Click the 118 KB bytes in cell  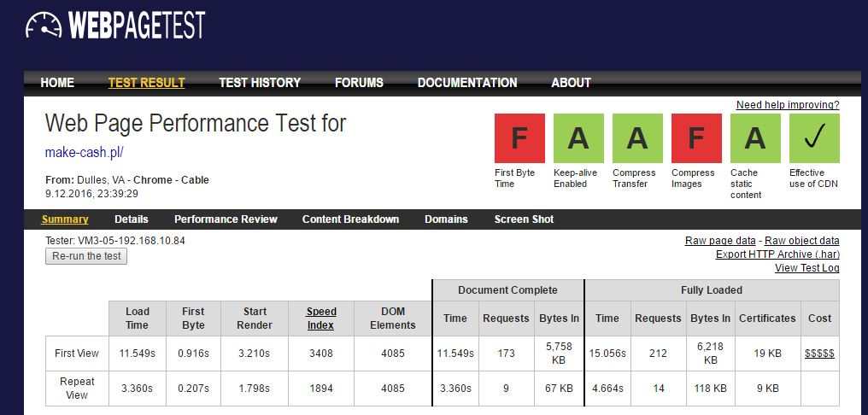(710, 389)
